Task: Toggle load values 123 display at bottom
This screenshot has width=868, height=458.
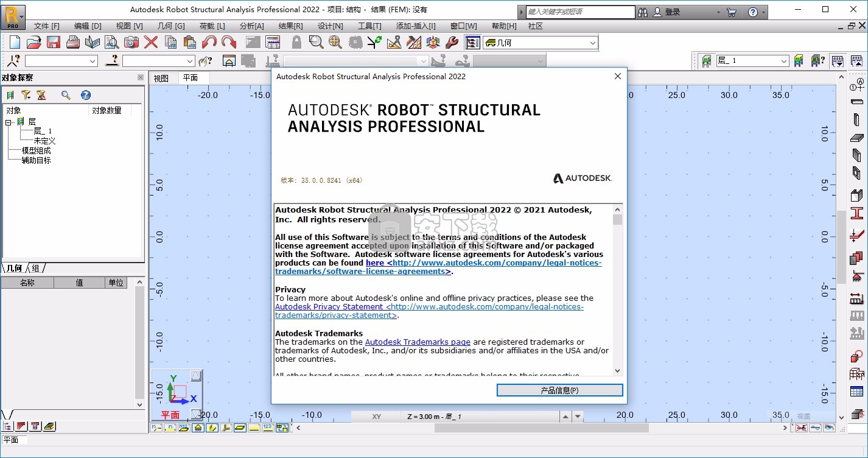Action: 268,428
